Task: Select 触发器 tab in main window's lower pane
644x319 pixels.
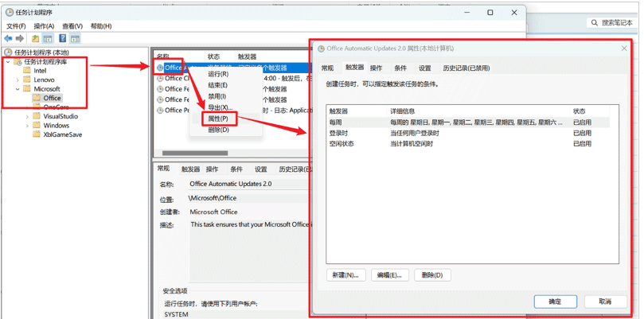Action: (190, 169)
